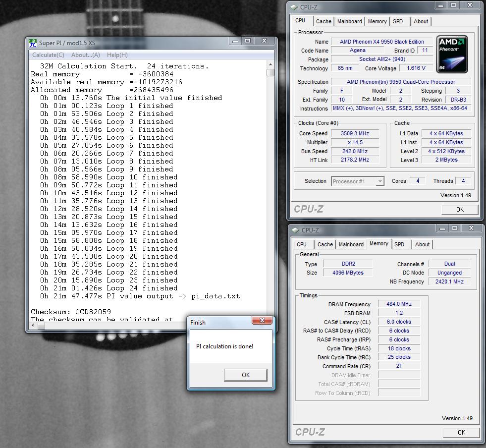This screenshot has width=486, height=448.
Task: Click the Super PI title bar icon
Action: coord(33,43)
